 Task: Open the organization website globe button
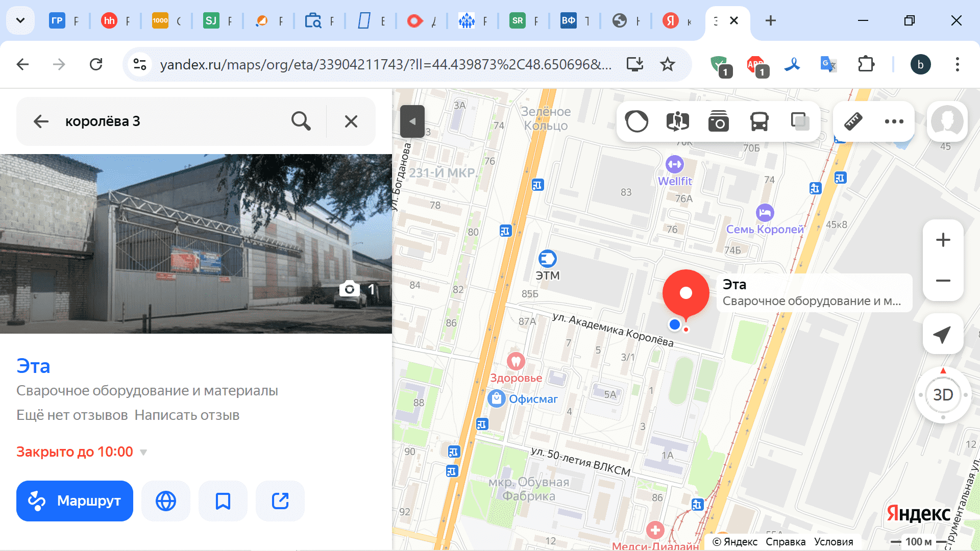click(x=166, y=501)
